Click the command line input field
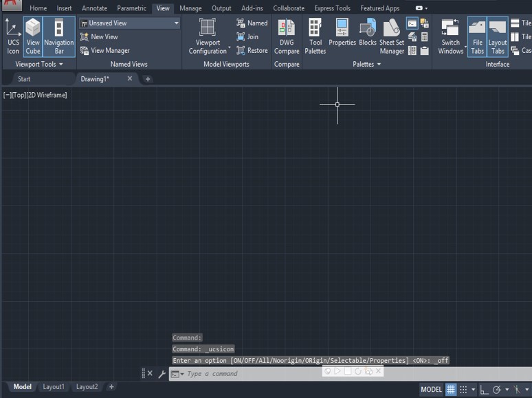 [x=247, y=374]
